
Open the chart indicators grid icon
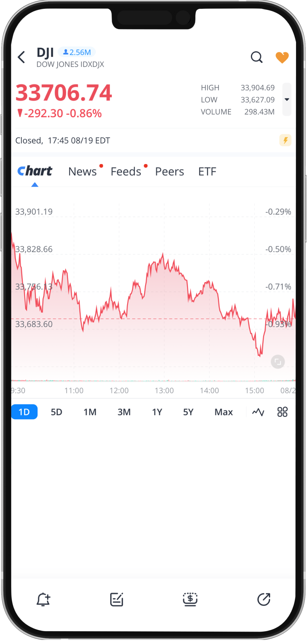(x=282, y=412)
